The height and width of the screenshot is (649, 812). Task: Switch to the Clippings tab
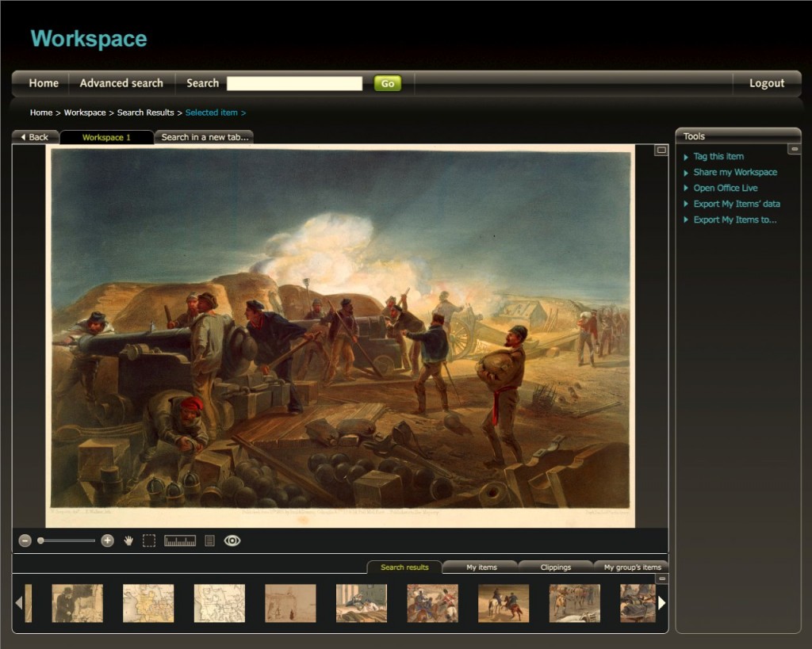[x=556, y=567]
